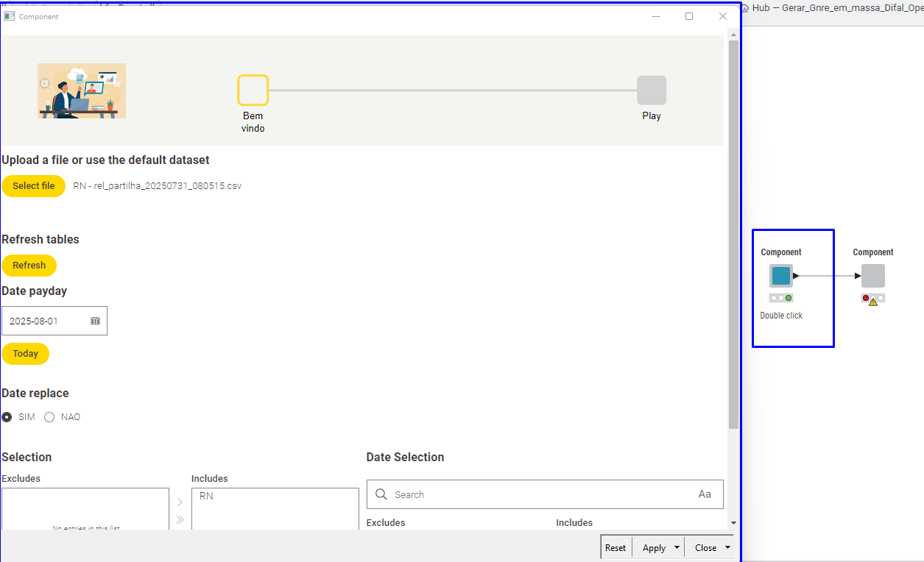Click the magnifier icon in Date Selection search
The image size is (924, 562).
tap(381, 494)
